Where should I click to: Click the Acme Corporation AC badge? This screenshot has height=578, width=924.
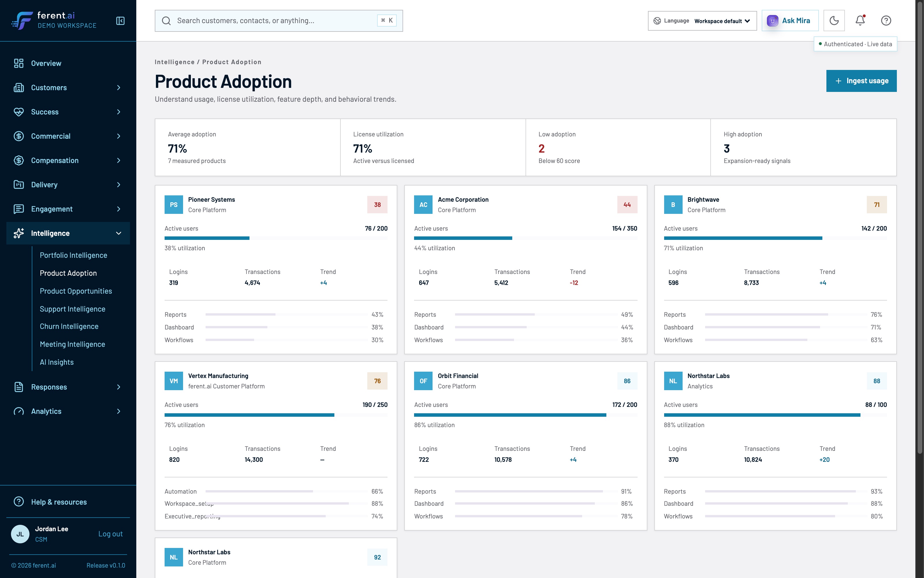423,205
